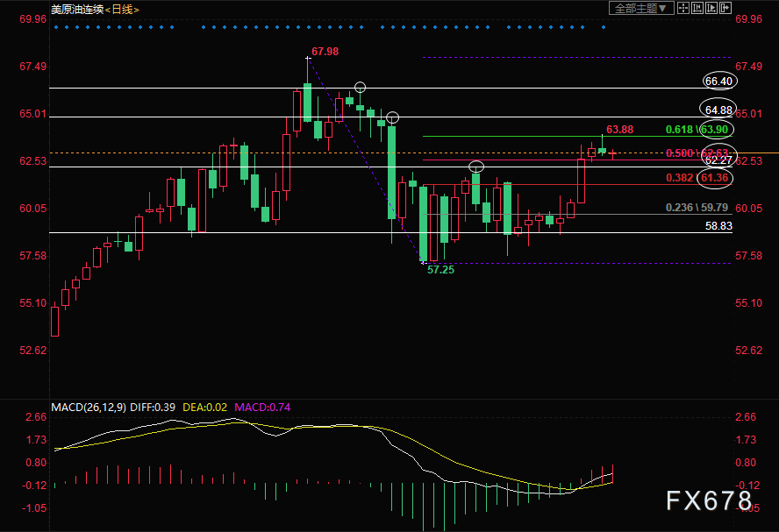Click the play-arrow chart icon in toolbar

click(x=710, y=8)
